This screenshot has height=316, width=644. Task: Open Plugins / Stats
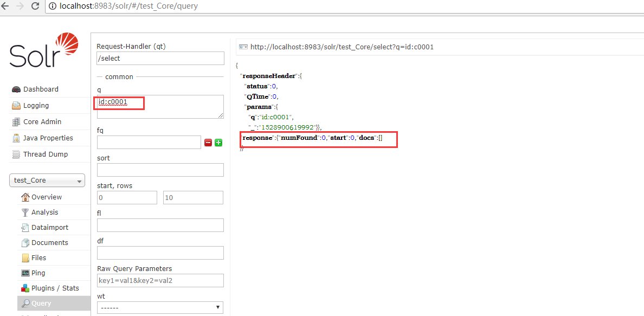(55, 288)
